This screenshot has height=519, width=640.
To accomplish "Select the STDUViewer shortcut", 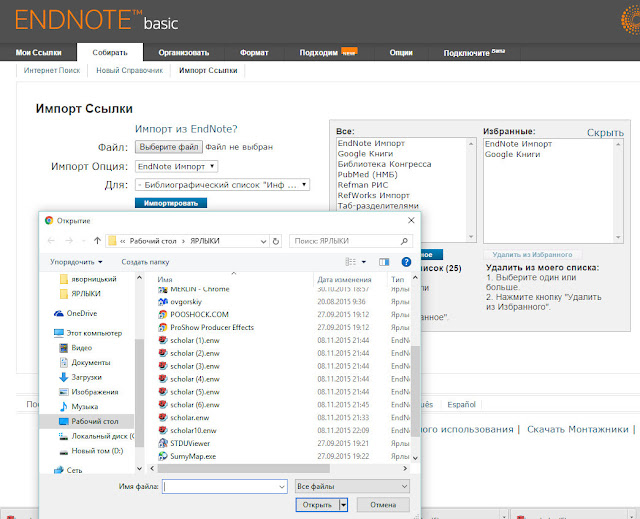I will [190, 443].
